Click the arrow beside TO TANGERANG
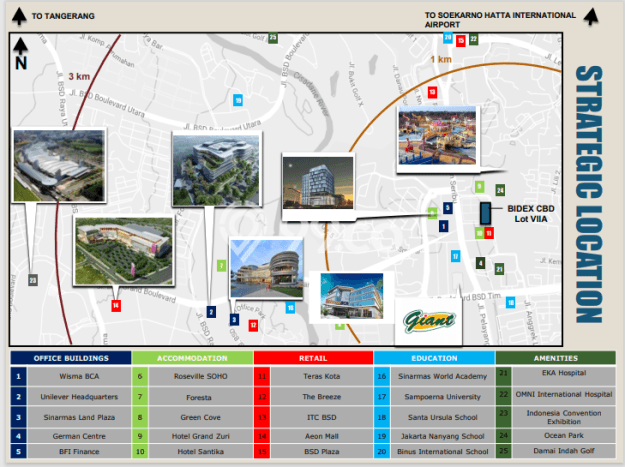This screenshot has width=625, height=467. click(19, 16)
